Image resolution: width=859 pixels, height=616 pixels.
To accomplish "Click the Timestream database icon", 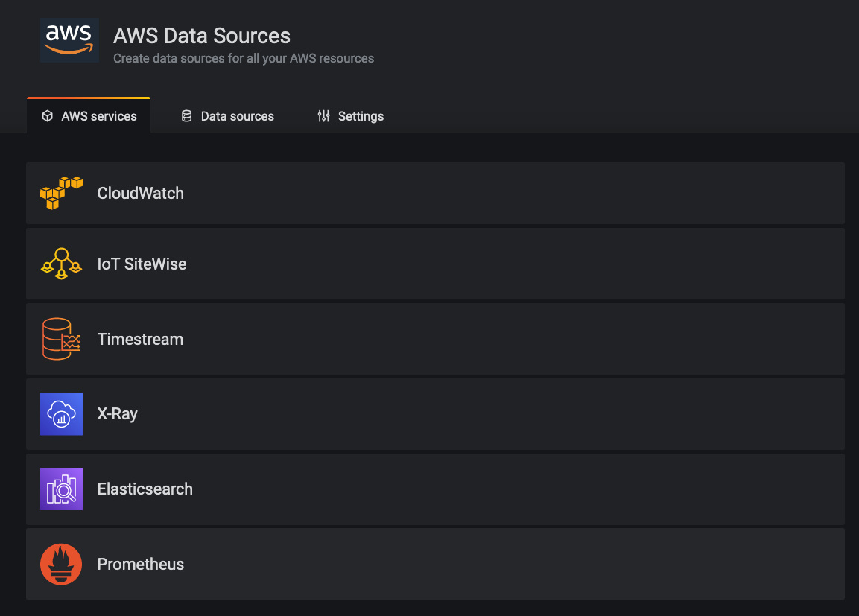I will click(61, 339).
